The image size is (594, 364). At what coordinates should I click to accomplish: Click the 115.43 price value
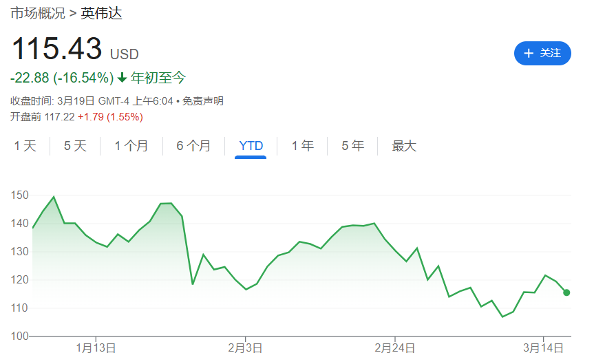(x=57, y=48)
